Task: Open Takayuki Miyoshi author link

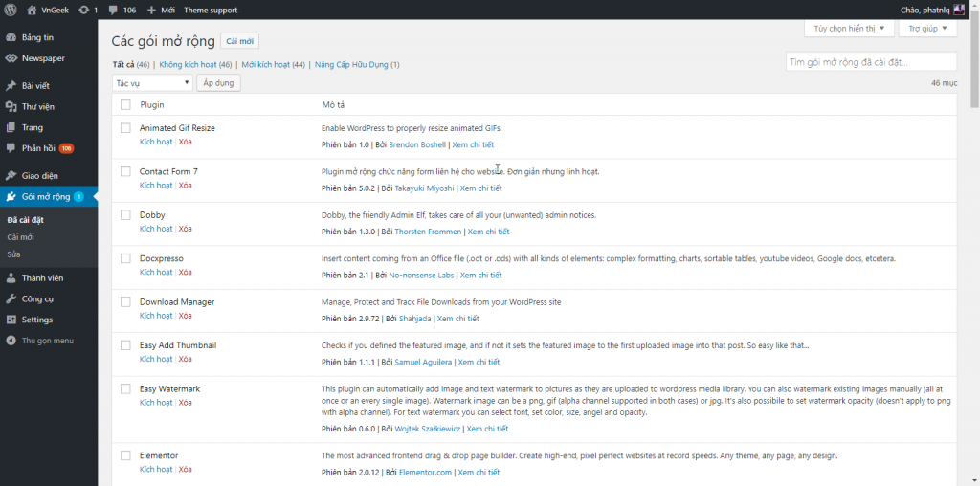Action: (424, 188)
